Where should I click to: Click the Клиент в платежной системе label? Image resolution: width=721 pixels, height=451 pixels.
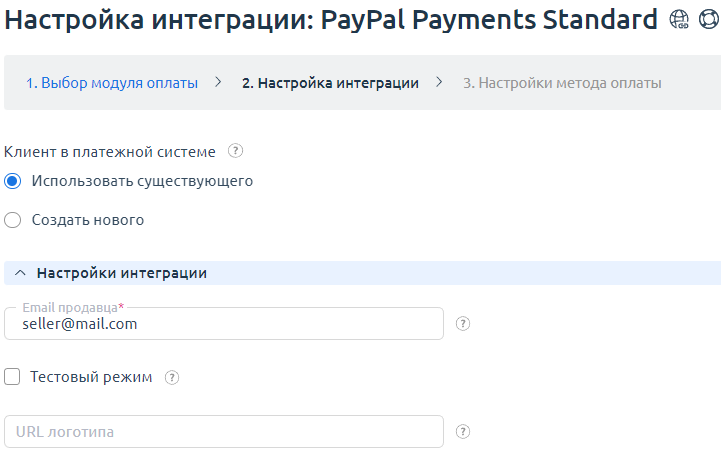110,152
